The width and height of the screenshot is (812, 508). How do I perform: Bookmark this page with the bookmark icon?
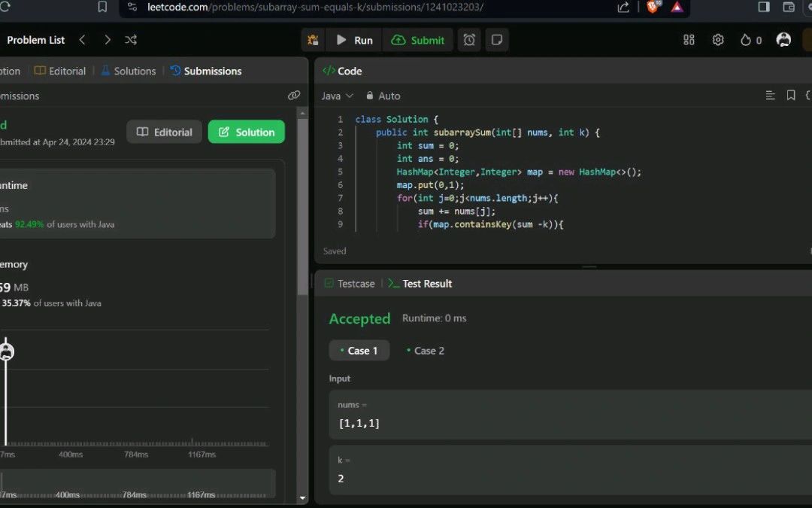[102, 7]
